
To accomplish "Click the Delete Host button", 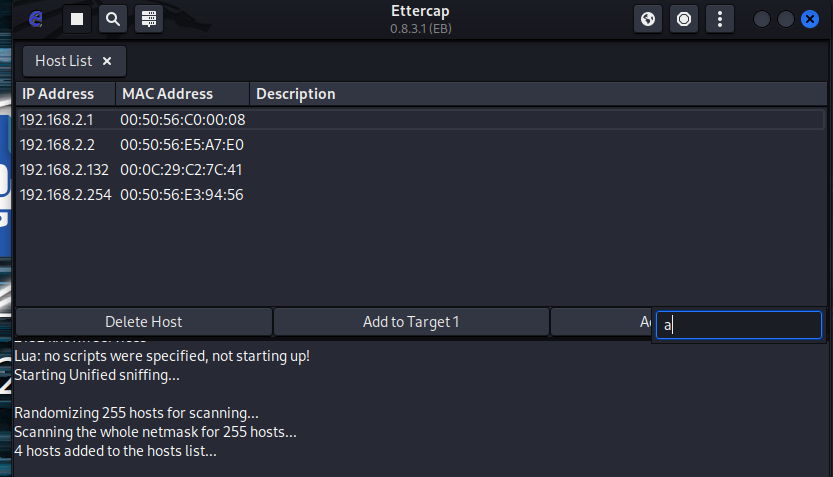I will [144, 322].
